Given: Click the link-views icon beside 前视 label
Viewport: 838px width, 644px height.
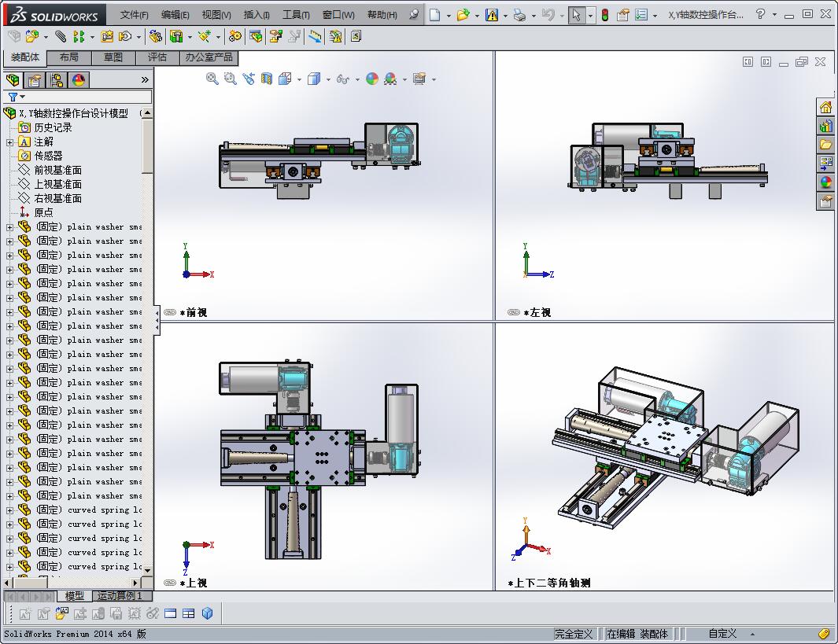Looking at the screenshot, I should click(170, 312).
